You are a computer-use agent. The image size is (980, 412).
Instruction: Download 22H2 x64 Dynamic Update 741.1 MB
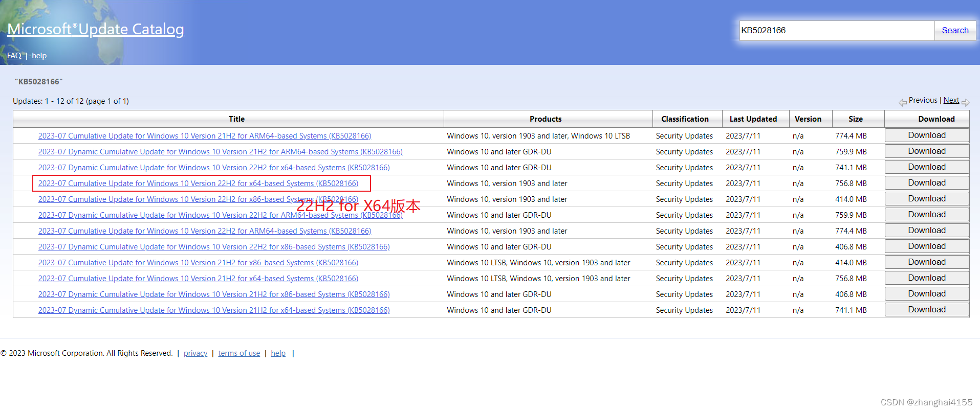pyautogui.click(x=927, y=167)
